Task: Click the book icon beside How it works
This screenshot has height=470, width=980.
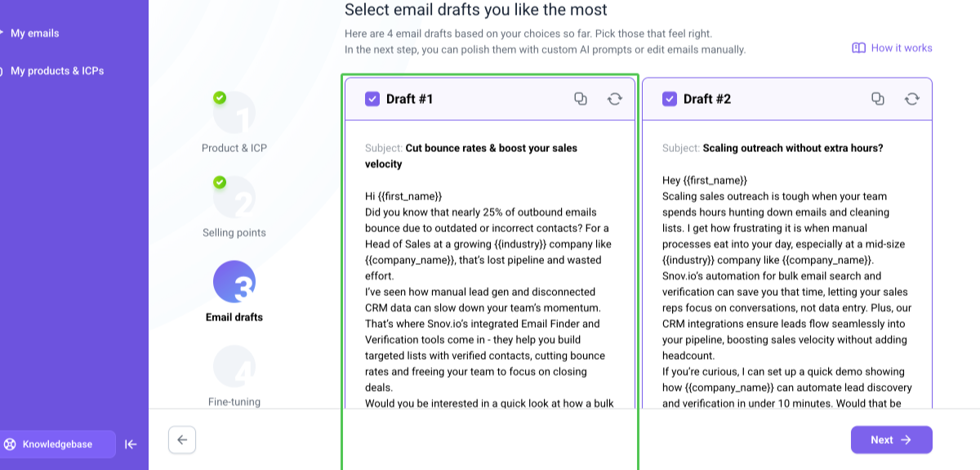Action: tap(858, 48)
